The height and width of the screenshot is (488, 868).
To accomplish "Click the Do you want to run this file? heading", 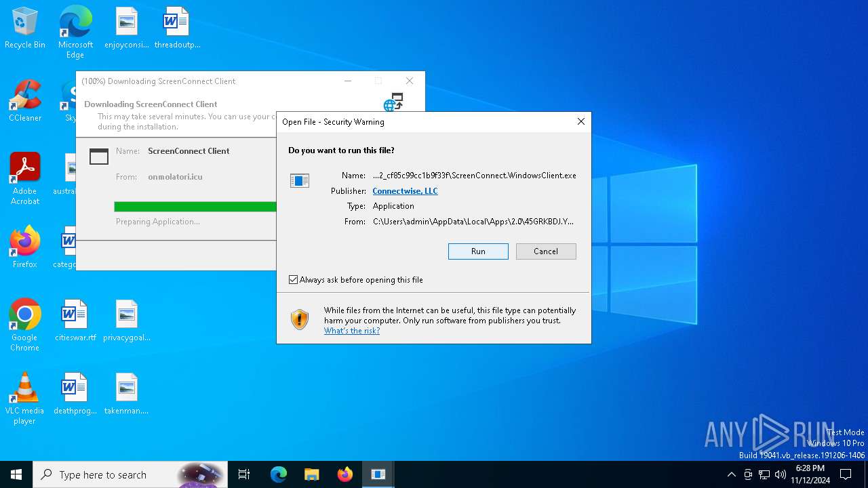I will (x=341, y=150).
